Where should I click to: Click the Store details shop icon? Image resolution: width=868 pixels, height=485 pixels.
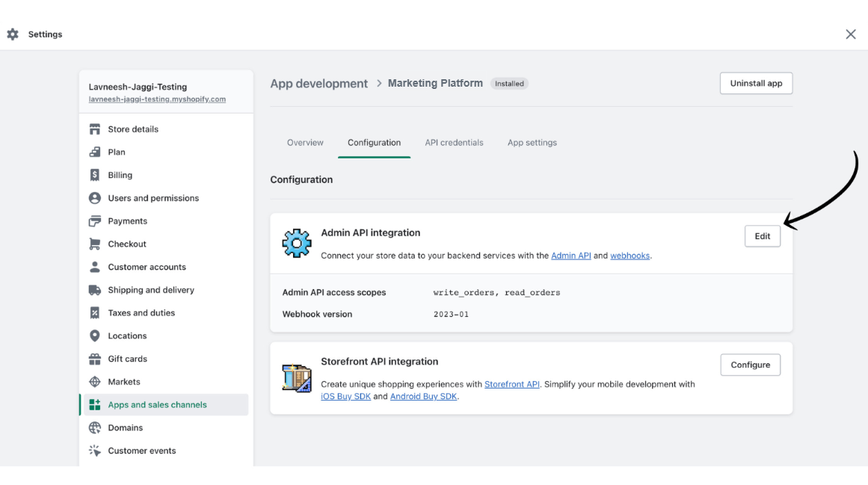coord(95,129)
